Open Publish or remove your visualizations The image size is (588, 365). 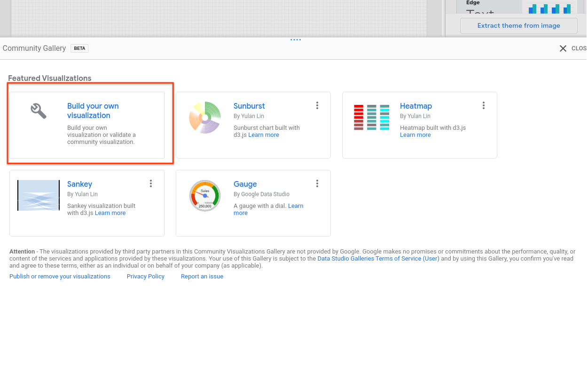[x=60, y=277]
